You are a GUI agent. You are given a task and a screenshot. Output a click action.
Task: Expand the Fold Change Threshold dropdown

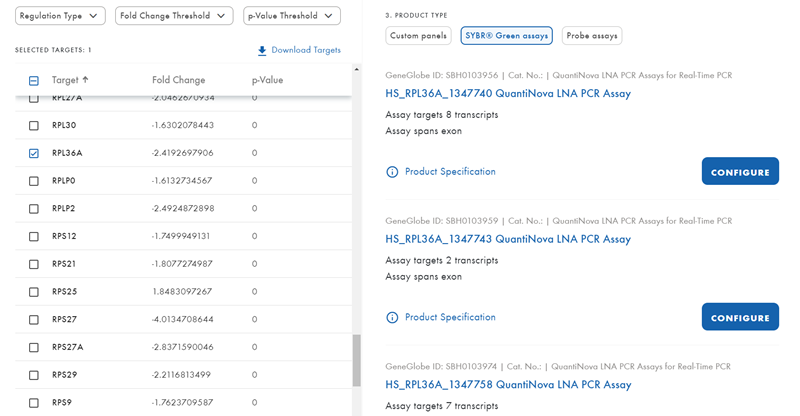coord(174,16)
